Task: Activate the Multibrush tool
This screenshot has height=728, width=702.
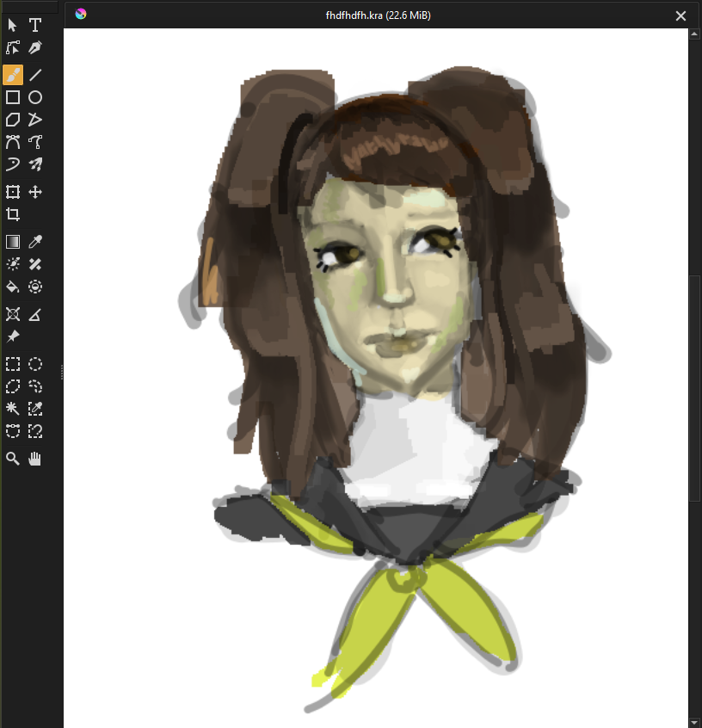Action: pos(35,164)
